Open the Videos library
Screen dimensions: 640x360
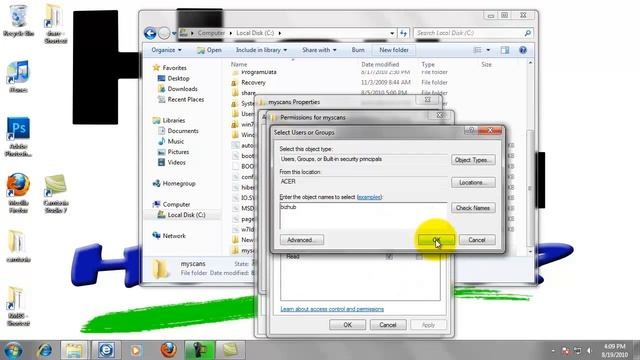tap(176, 162)
